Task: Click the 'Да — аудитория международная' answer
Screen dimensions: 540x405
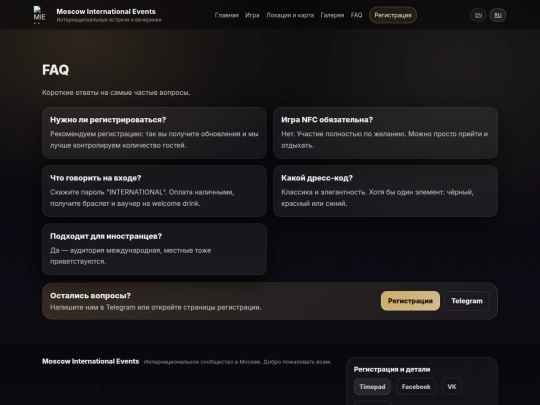Action: (x=131, y=256)
